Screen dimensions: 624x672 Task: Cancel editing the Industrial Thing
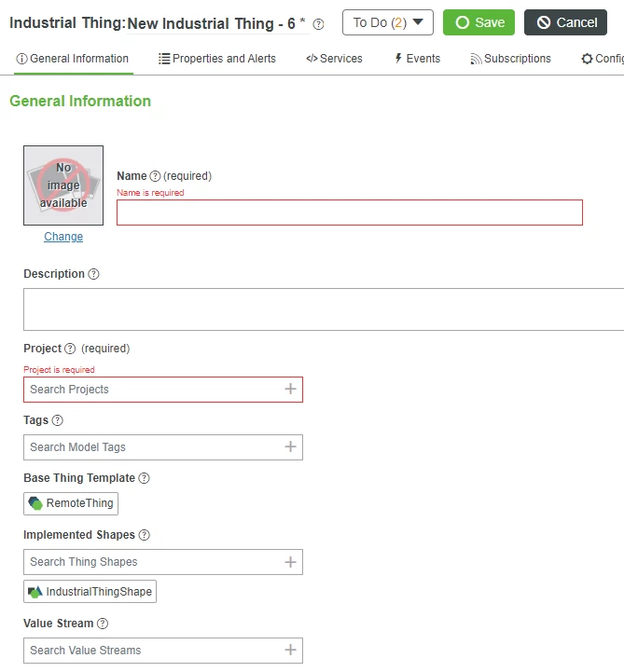[565, 22]
